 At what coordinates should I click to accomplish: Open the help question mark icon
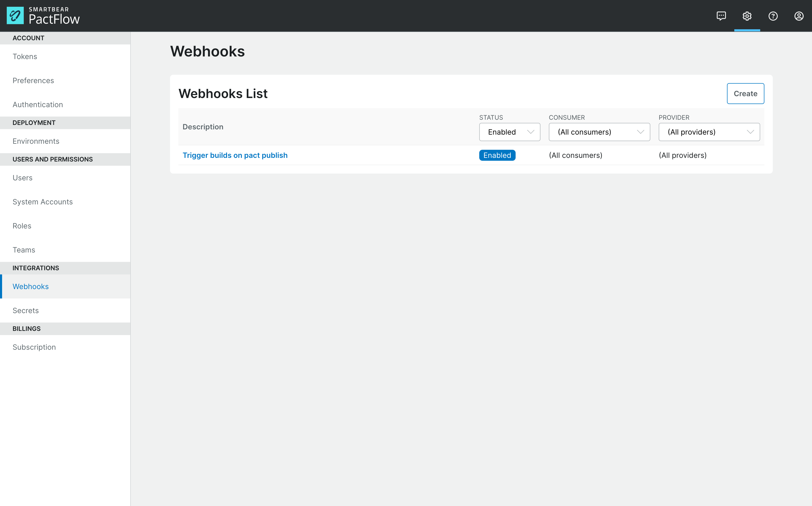(x=773, y=16)
